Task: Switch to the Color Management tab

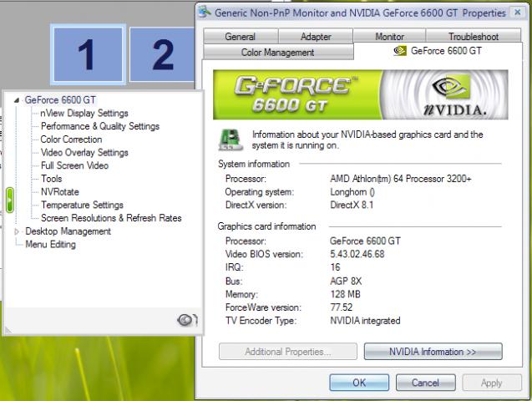Action: pyautogui.click(x=278, y=53)
